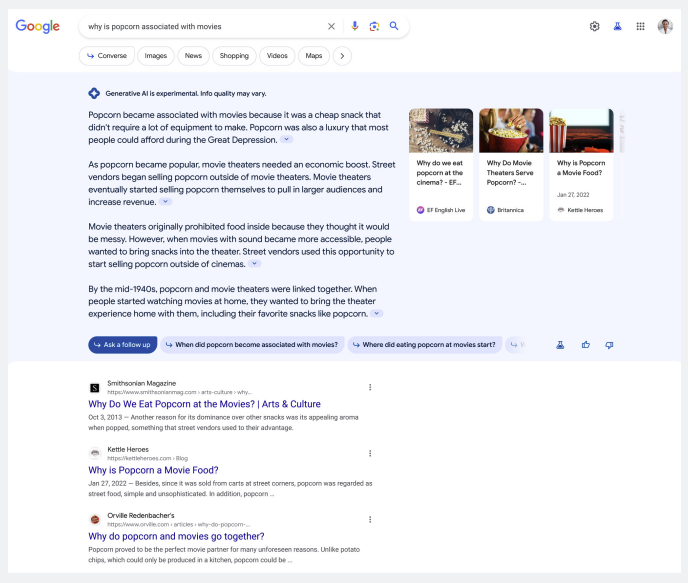The image size is (688, 583).
Task: Switch to the Videos filter tab
Action: coord(277,56)
